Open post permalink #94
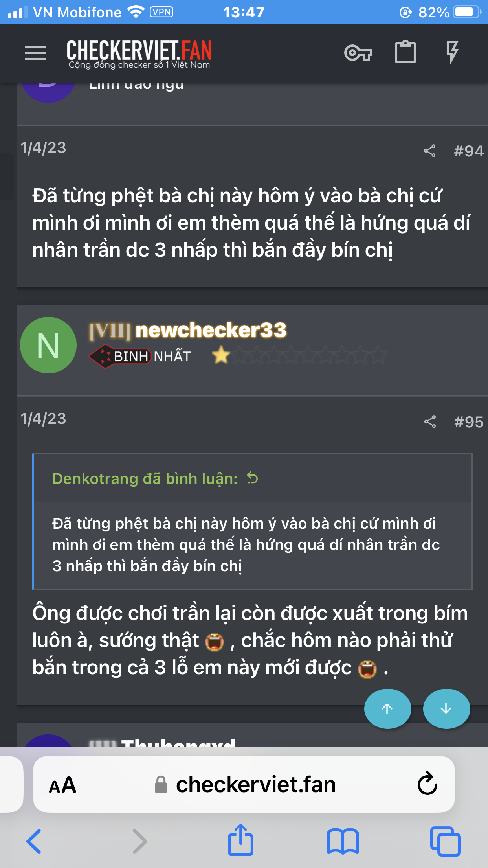 (468, 151)
